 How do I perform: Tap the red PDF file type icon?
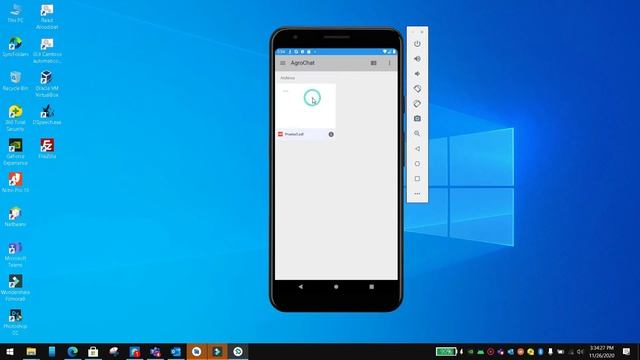tap(280, 134)
